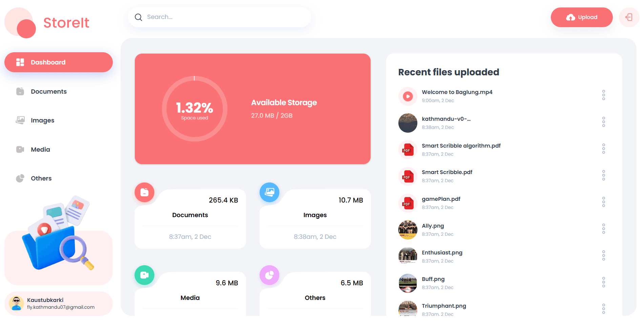Open options menu for Triumphant.png
Image resolution: width=644 pixels, height=324 pixels.
604,309
